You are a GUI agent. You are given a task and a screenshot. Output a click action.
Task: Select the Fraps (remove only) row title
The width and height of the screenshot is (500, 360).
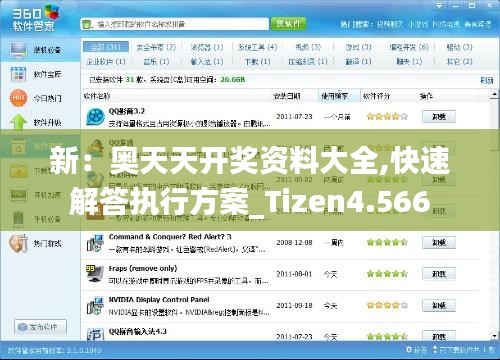click(143, 269)
